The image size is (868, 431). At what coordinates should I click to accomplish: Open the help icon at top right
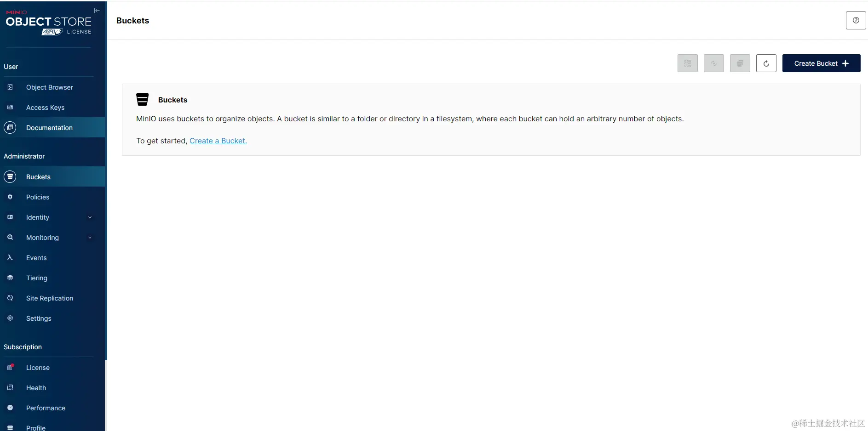[856, 20]
